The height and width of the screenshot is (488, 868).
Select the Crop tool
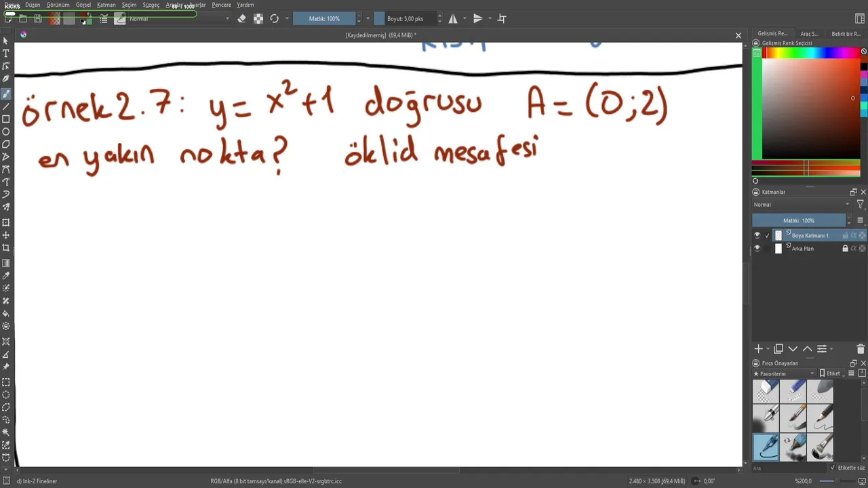6,248
